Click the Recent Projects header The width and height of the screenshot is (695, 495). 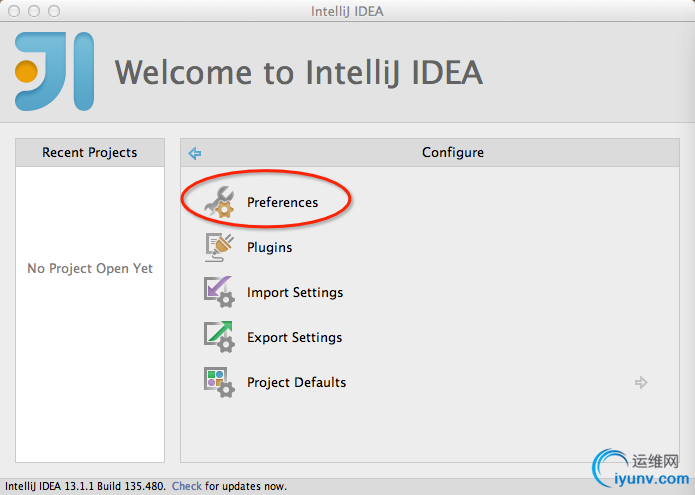coord(90,153)
